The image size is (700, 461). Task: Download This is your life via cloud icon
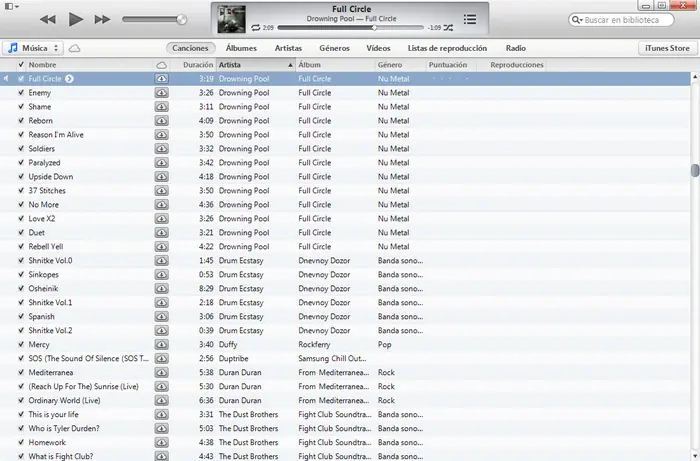tap(162, 414)
